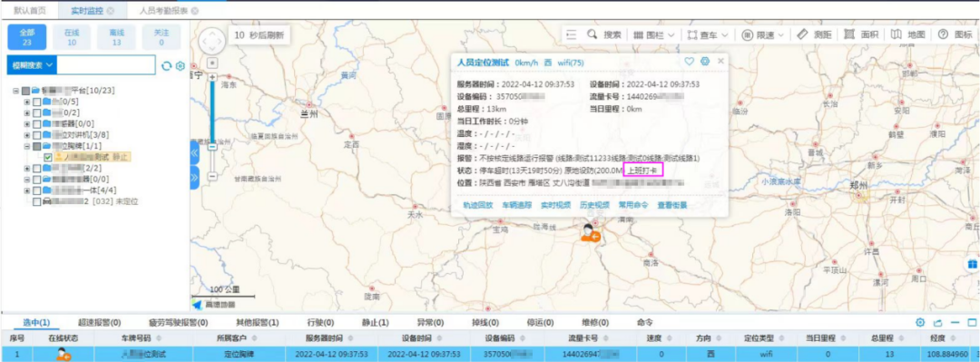Zoom in with the map plus button

click(211, 76)
